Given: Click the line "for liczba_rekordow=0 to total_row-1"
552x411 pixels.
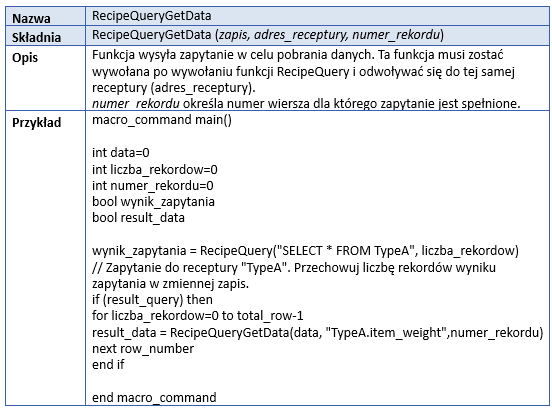Looking at the screenshot, I should [197, 316].
